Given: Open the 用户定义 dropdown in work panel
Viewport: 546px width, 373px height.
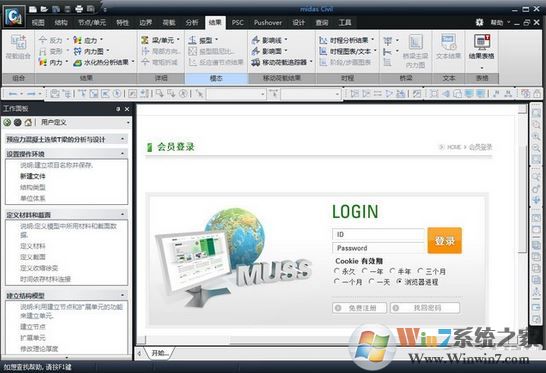Looking at the screenshot, I should (x=128, y=123).
